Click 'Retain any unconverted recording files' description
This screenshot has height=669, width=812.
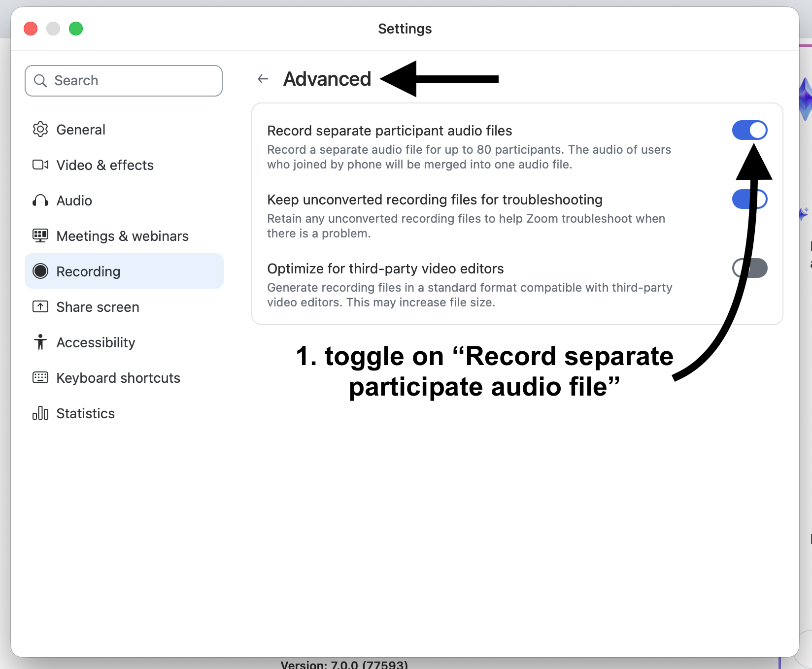coord(466,226)
